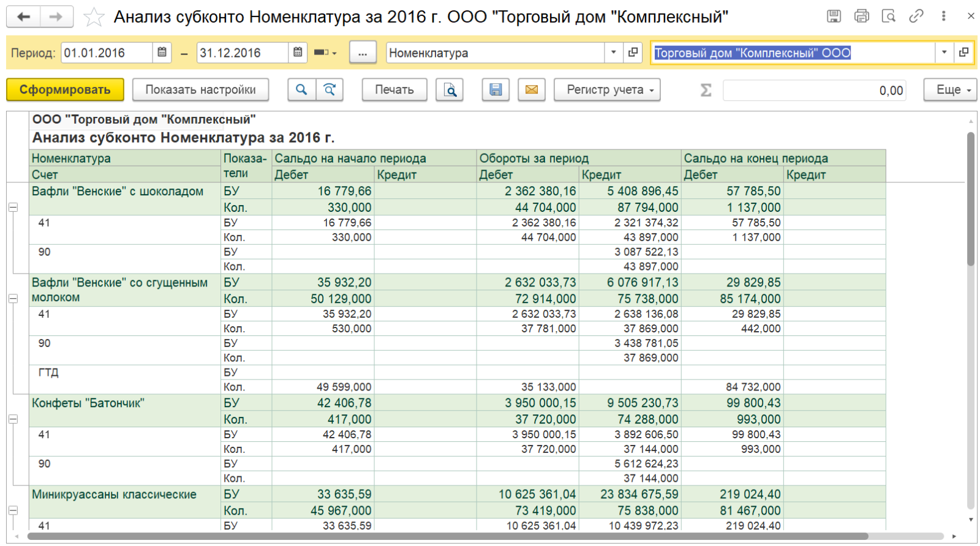The height and width of the screenshot is (546, 980).
Task: Open organization dropdown list arrow
Action: click(944, 53)
